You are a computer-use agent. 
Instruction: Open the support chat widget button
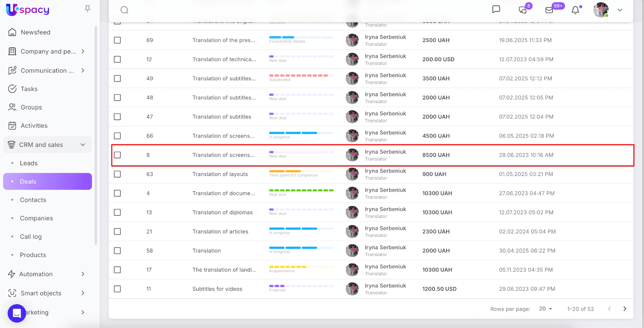pos(17,313)
